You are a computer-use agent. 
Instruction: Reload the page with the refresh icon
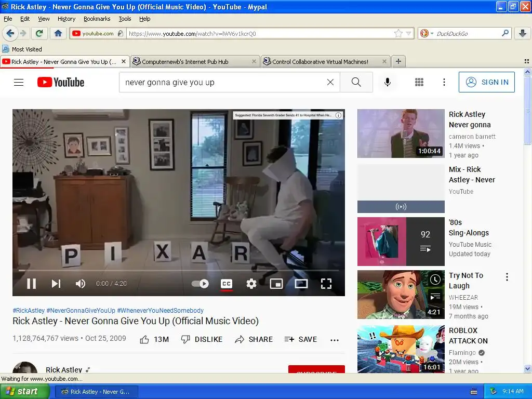39,33
